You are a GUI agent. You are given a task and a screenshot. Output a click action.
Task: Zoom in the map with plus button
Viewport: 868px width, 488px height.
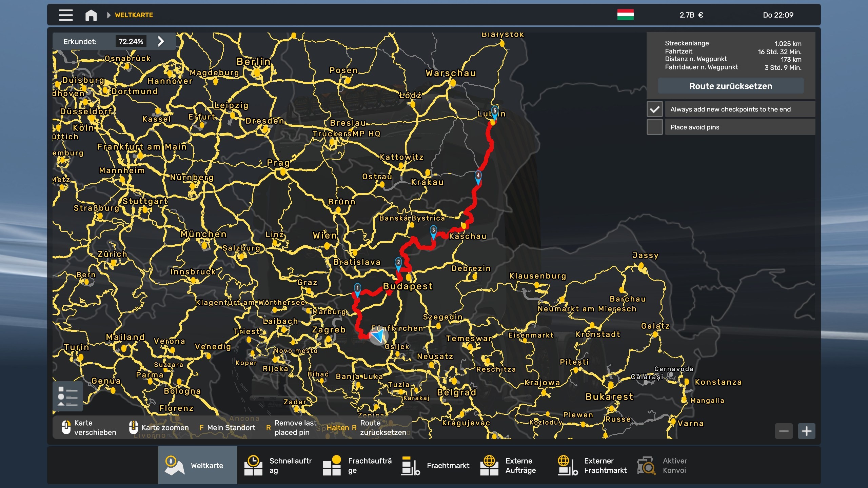coord(806,431)
